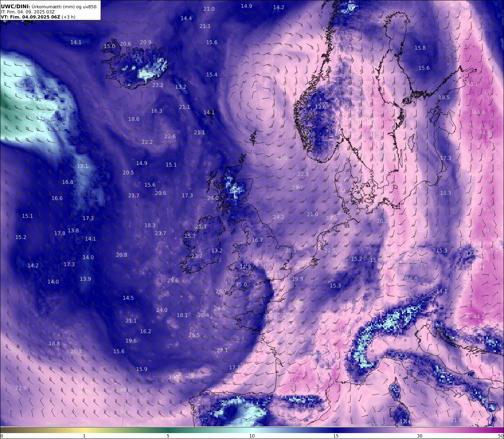Click the map value 43.0
Image resolution: width=504 pixels, height=439 pixels.
[x=488, y=209]
